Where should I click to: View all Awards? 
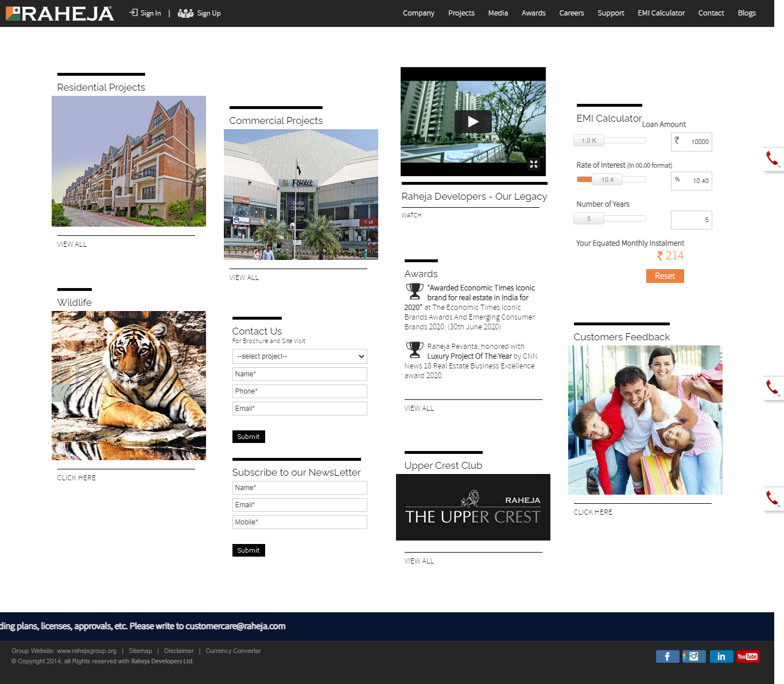(419, 409)
